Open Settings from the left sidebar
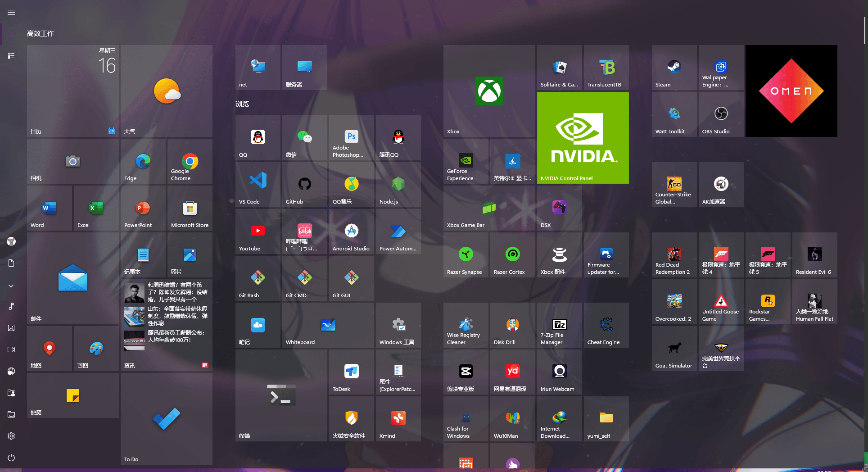Viewport: 868px width, 472px height. point(11,436)
